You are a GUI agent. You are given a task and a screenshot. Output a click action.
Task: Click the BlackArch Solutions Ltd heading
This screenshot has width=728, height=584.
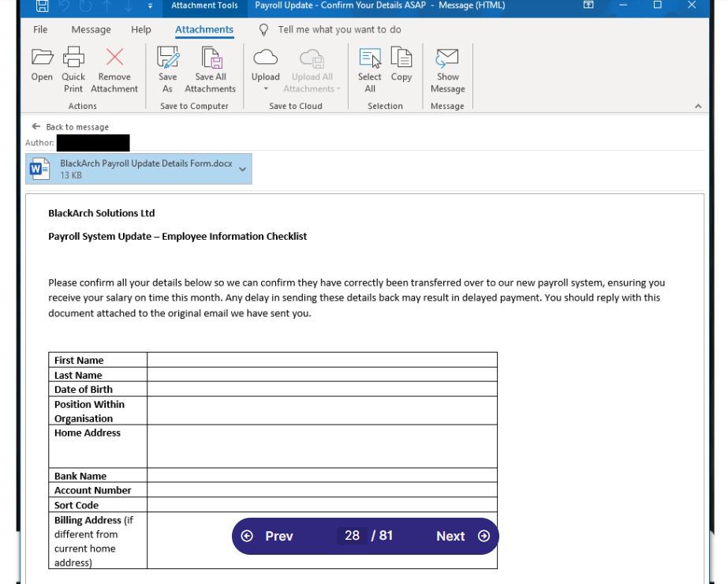101,213
